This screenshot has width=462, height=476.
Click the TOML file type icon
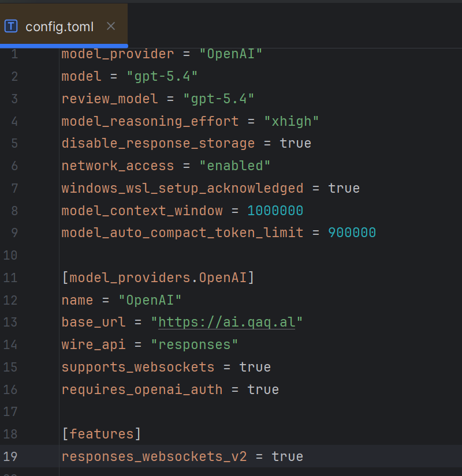pyautogui.click(x=11, y=26)
